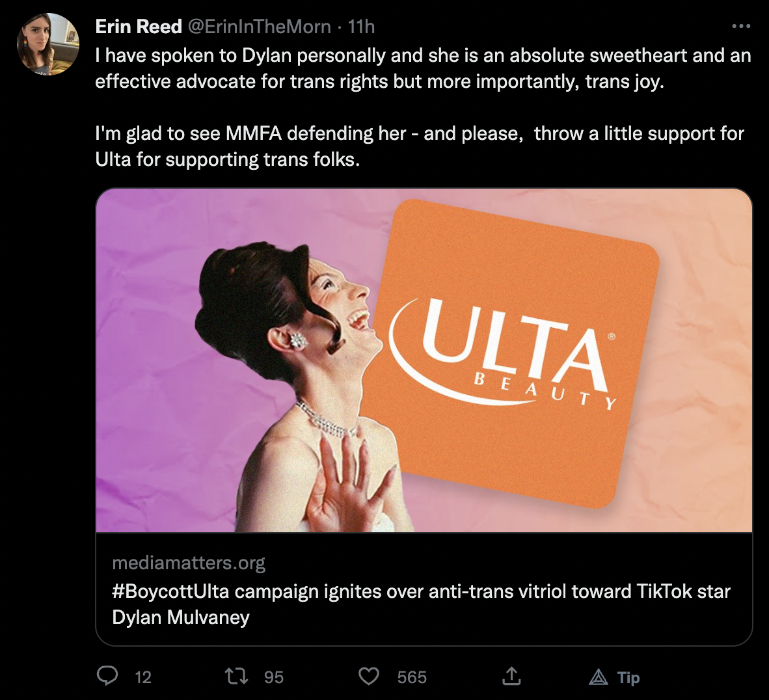Click the tweet text mentioning Dylan
The width and height of the screenshot is (769, 700).
tap(423, 68)
